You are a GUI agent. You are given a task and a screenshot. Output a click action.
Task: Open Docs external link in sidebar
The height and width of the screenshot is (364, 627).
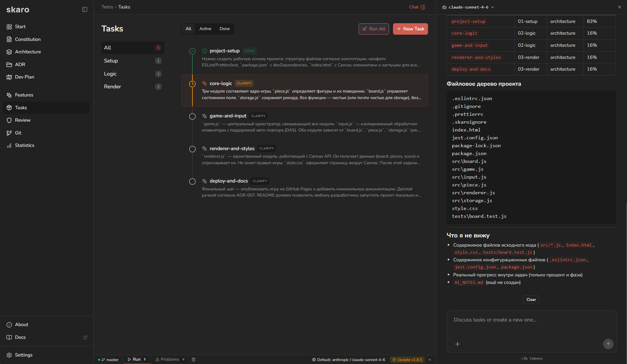[x=20, y=337]
